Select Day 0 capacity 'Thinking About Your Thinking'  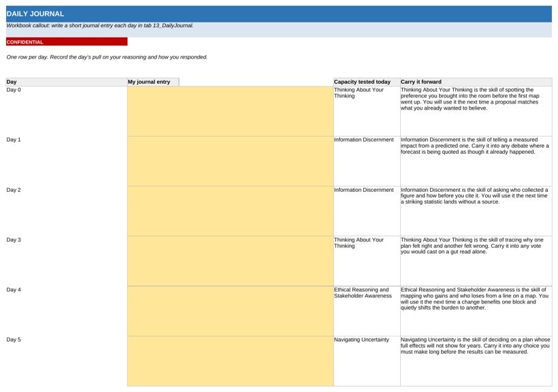pyautogui.click(x=367, y=111)
